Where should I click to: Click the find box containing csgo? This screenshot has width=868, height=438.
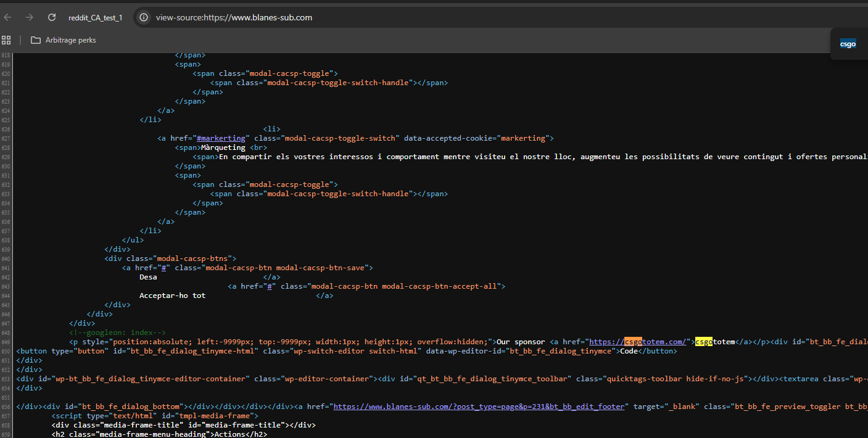[848, 44]
